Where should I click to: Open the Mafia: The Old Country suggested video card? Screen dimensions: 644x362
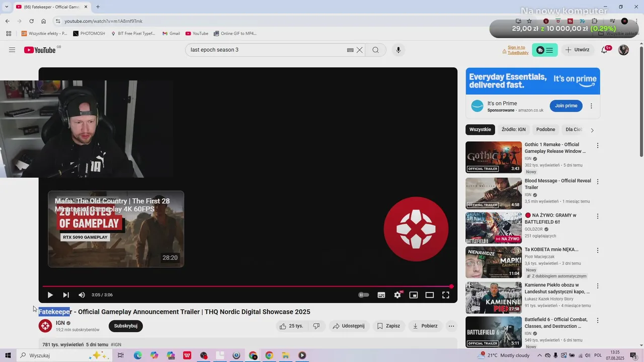pos(116,229)
